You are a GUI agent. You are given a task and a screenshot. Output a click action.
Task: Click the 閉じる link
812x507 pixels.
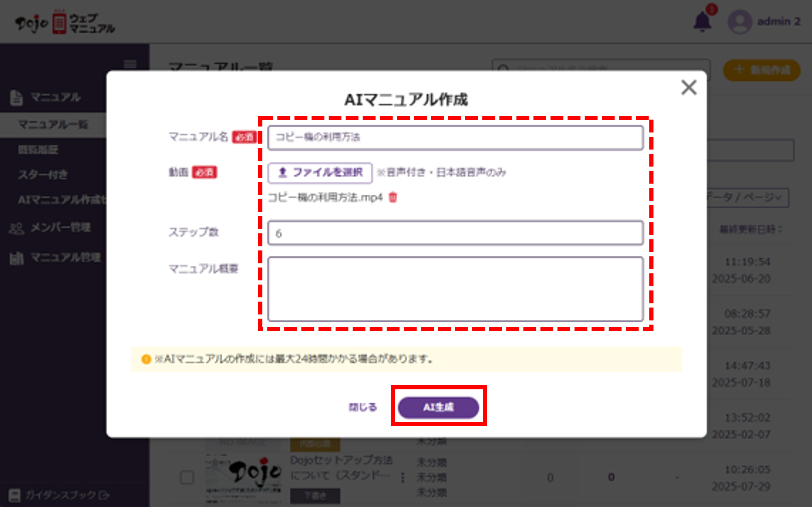[363, 407]
